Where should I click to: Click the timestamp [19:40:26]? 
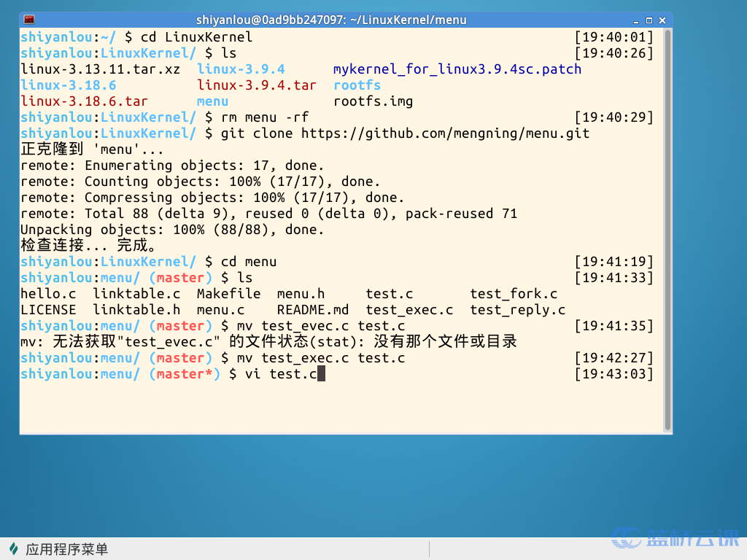pos(614,53)
